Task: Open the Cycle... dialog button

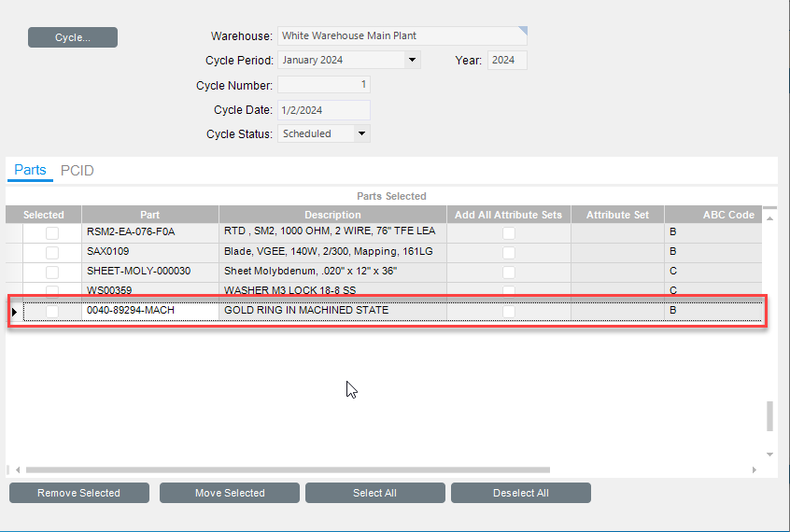Action: click(73, 37)
